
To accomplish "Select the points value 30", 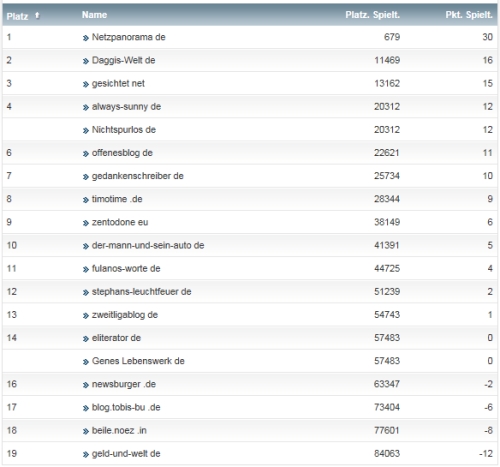I will 487,37.
